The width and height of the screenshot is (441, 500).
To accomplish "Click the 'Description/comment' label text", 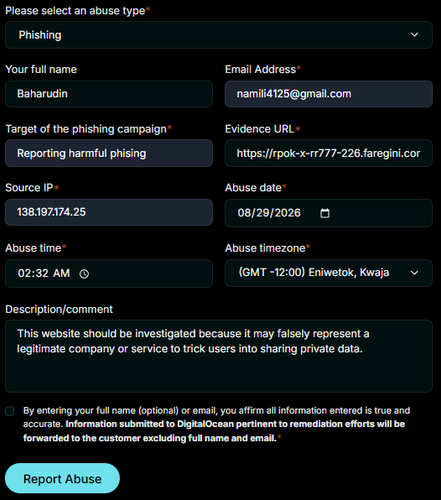I will pos(59,309).
